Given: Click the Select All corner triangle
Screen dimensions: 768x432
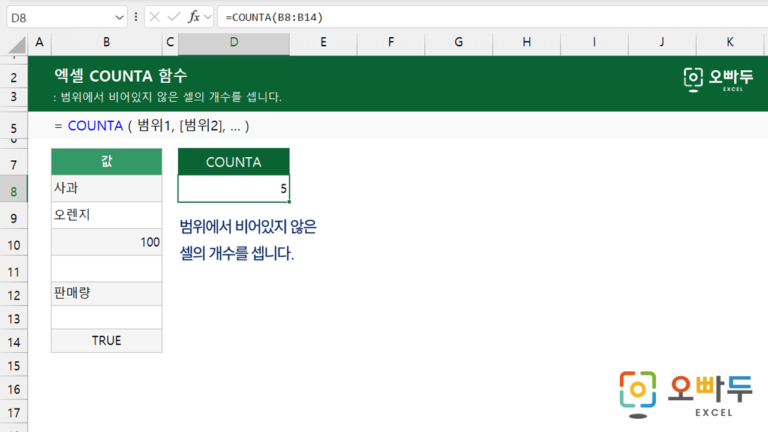Looking at the screenshot, I should click(17, 45).
